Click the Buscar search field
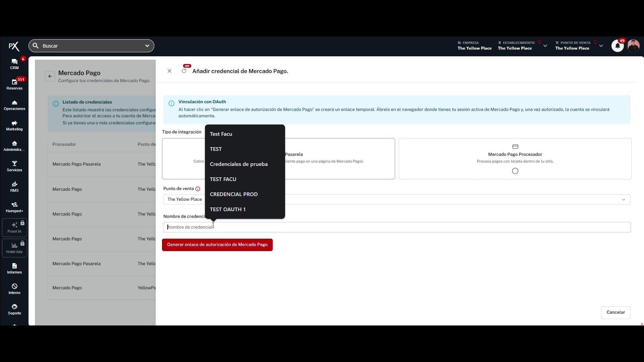Screen dimensions: 644x362 (91, 46)
